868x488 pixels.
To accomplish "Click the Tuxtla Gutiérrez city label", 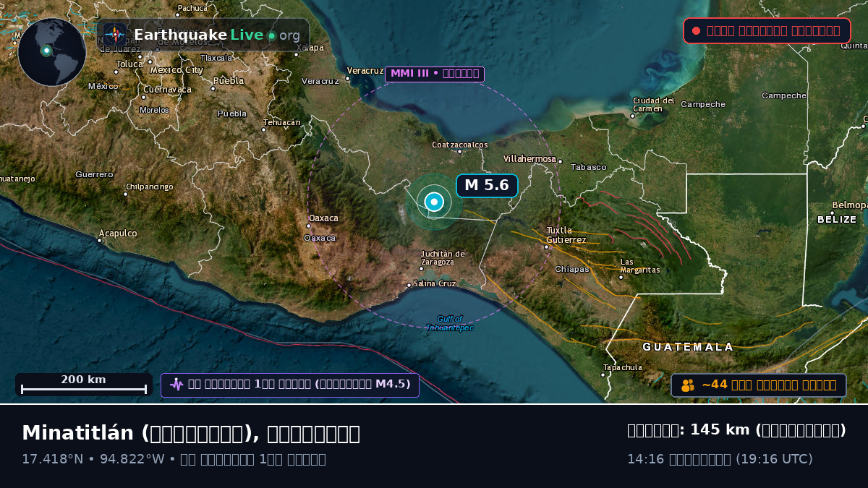I will tap(566, 235).
